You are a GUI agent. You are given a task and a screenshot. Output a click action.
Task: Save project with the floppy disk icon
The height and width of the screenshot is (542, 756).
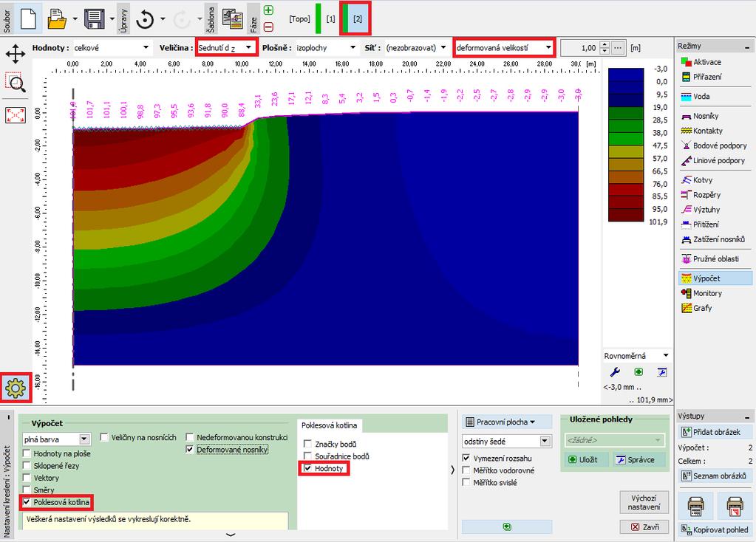coord(95,18)
